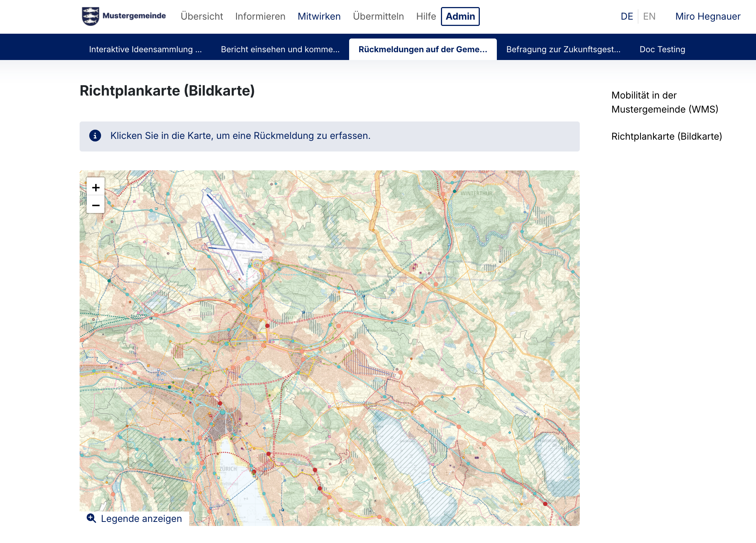Click the Mustergemeinde coat of arms logo
Screen dimensions: 756x543
pos(90,16)
